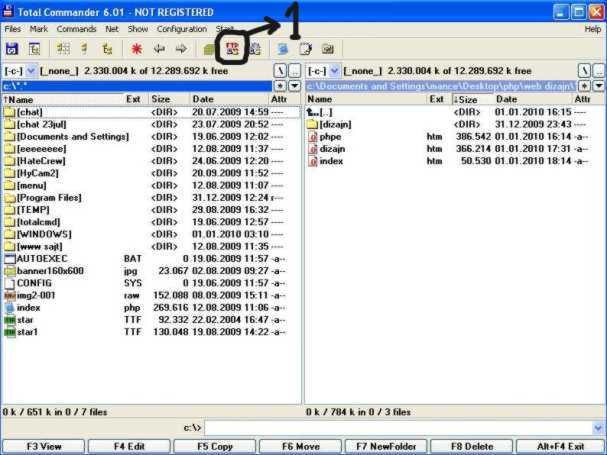Select the CONFIG SYS file row
Image resolution: width=607 pixels, height=455 pixels.
[x=151, y=283]
